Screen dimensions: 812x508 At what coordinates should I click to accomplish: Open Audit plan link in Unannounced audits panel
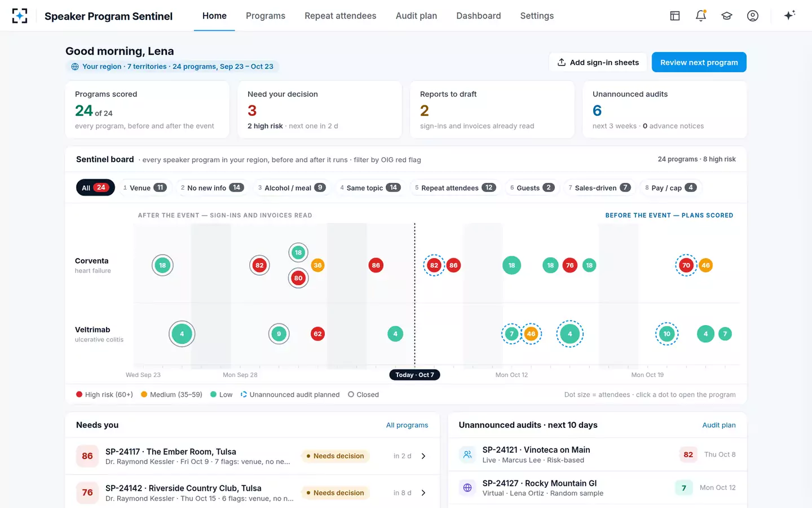[x=719, y=425]
